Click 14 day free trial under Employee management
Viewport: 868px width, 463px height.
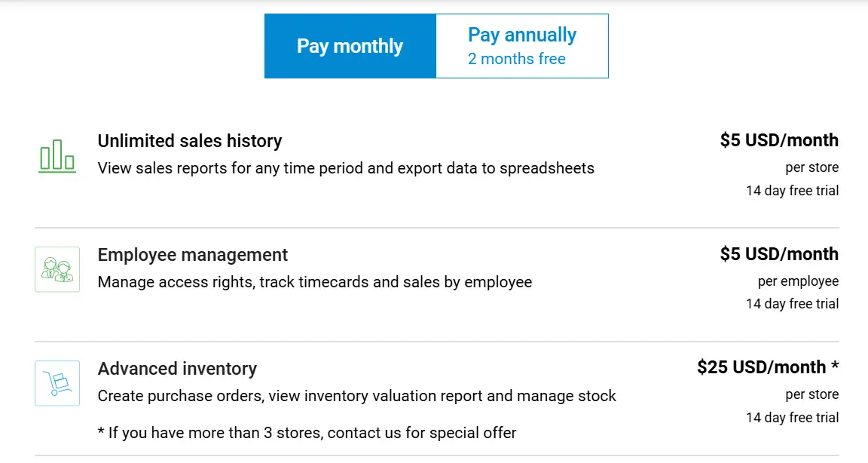click(x=792, y=304)
